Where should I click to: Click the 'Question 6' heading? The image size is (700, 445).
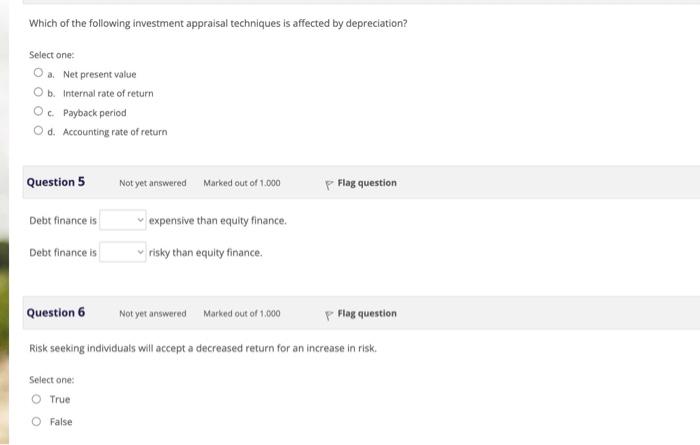tap(56, 313)
